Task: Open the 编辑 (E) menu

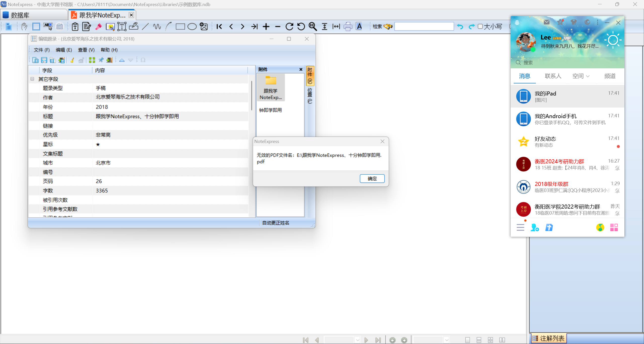Action: 64,50
